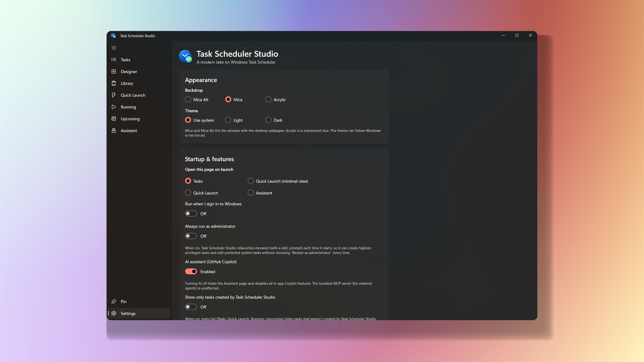This screenshot has height=362, width=644.
Task: Click 'A modern take on Windows Task Scheduler'
Action: (236, 62)
